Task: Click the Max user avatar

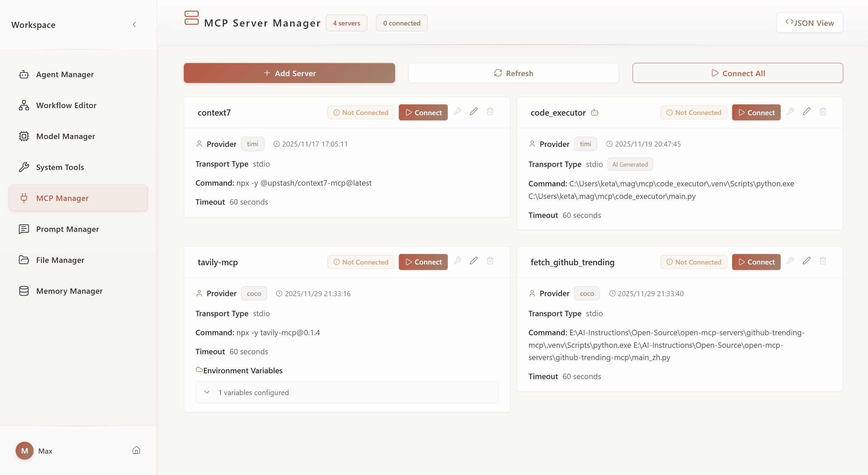Action: coord(24,450)
